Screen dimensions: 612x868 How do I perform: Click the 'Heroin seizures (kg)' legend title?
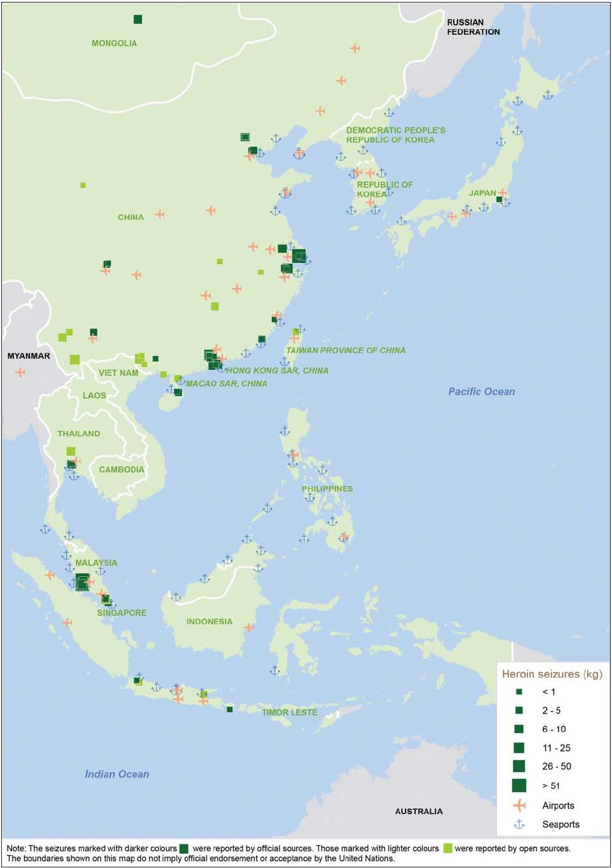[552, 674]
